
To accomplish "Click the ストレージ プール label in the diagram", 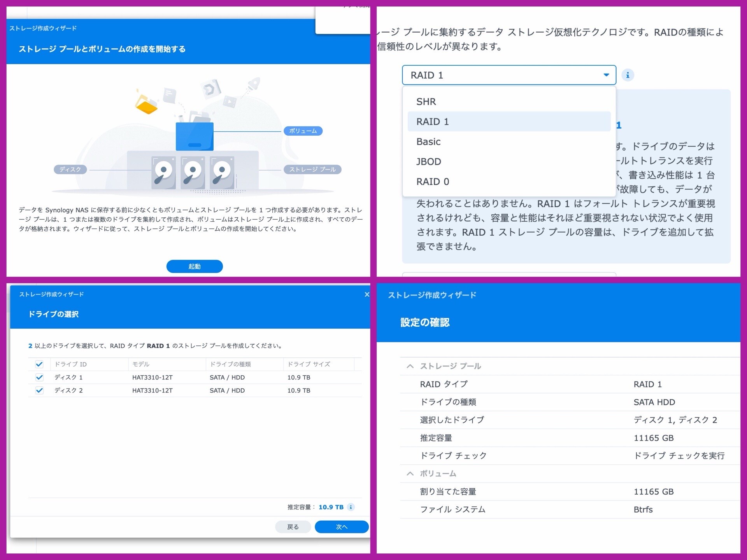I will click(312, 170).
